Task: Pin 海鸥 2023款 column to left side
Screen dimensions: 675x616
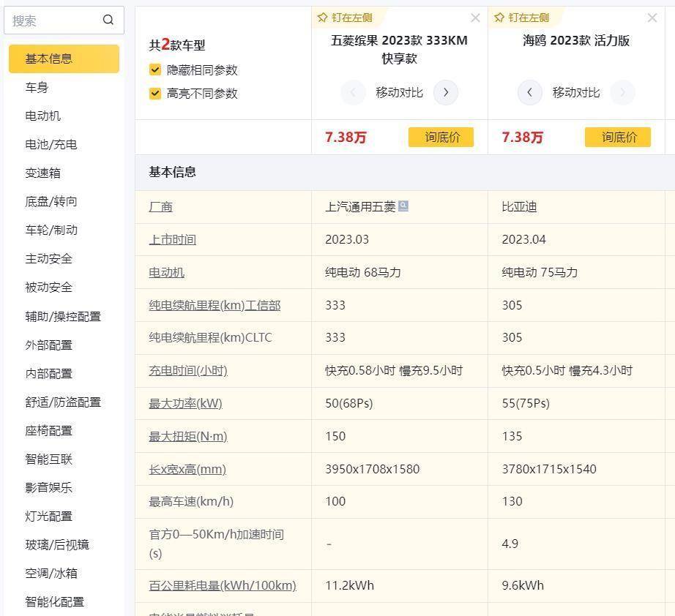Action: [522, 18]
